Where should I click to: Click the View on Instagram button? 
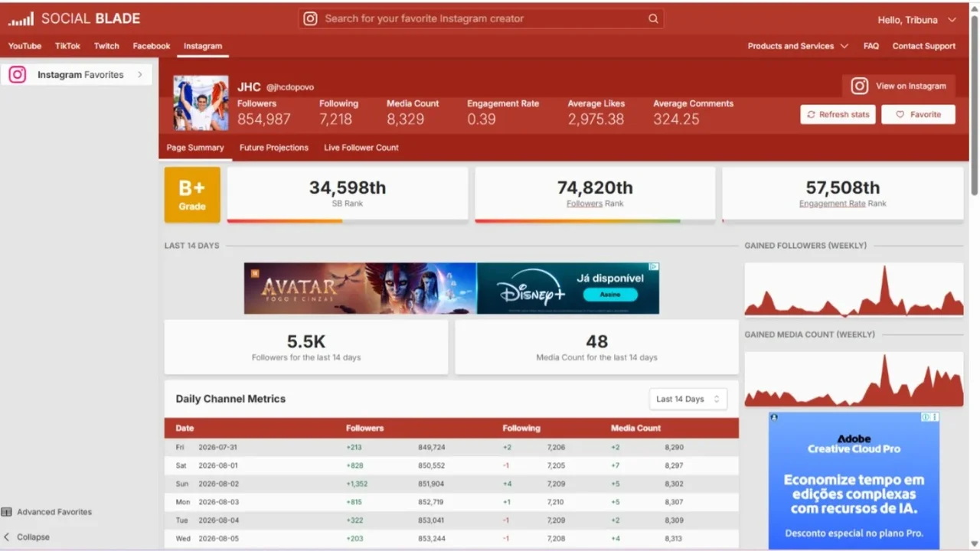coord(899,86)
